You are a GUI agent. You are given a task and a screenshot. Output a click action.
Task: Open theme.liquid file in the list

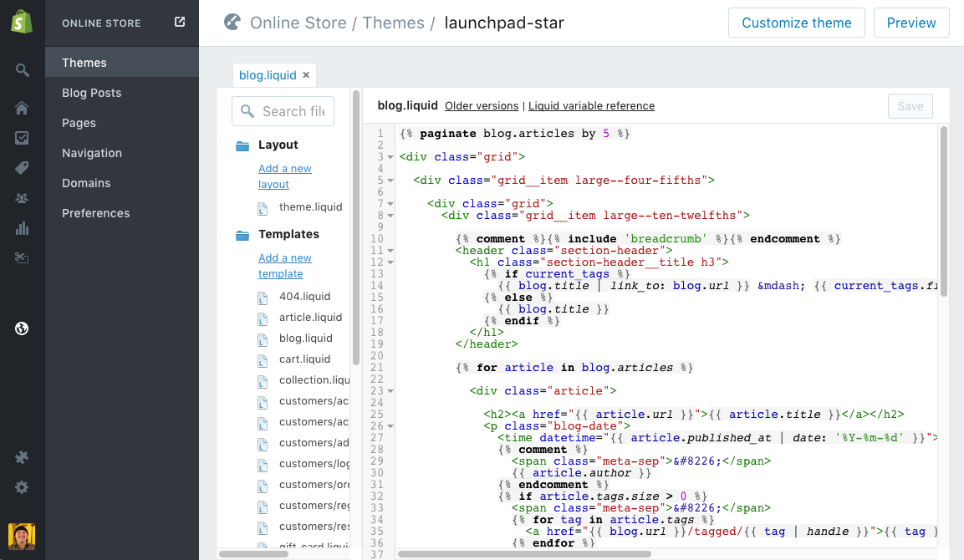tap(310, 207)
